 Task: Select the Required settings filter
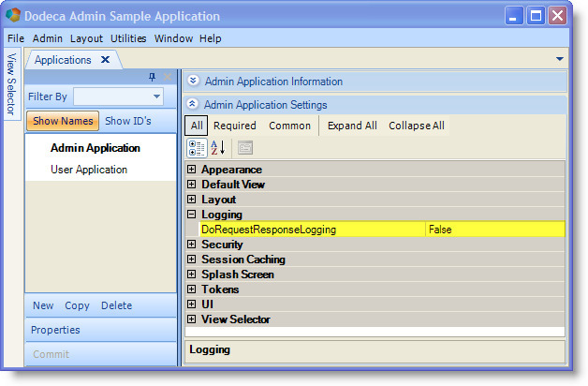(x=235, y=126)
